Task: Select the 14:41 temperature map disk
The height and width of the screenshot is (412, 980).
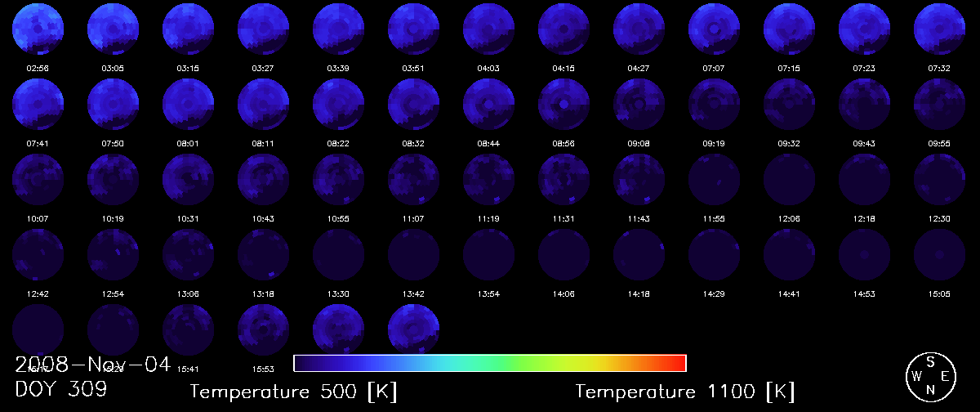Action: click(x=789, y=255)
